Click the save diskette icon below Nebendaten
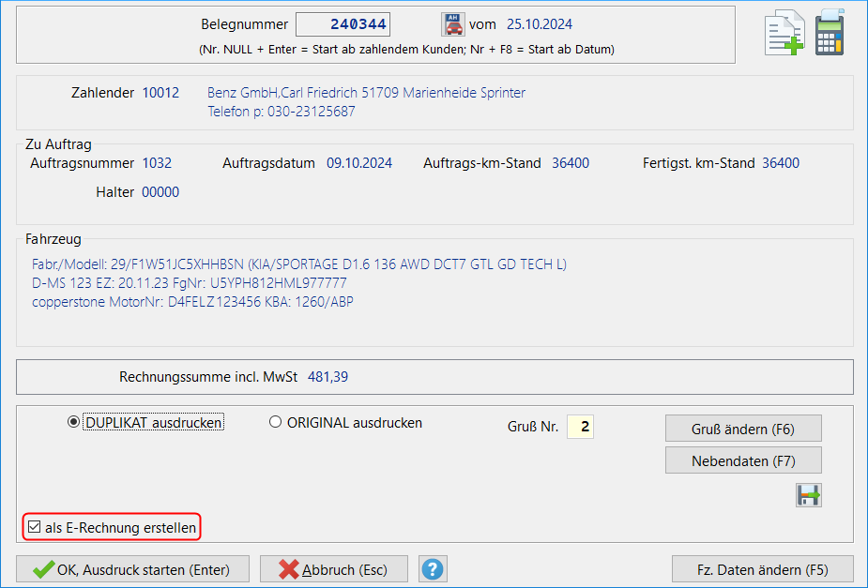 808,494
